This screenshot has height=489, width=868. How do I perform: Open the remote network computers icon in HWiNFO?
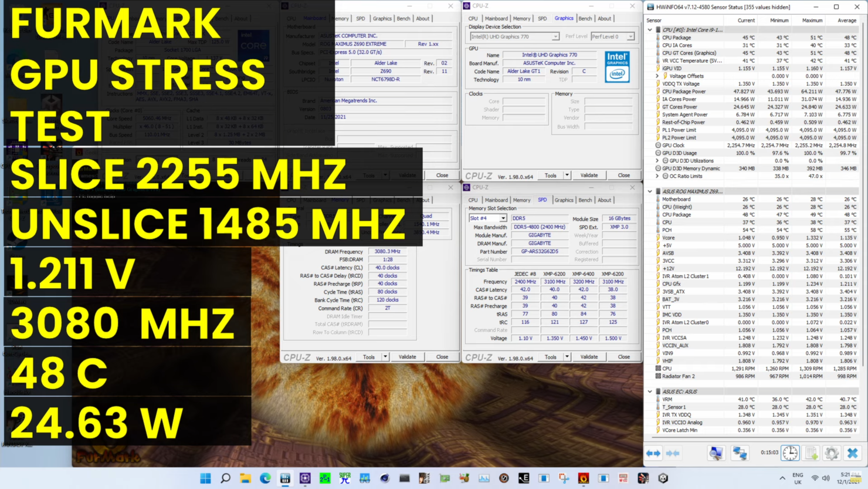740,453
